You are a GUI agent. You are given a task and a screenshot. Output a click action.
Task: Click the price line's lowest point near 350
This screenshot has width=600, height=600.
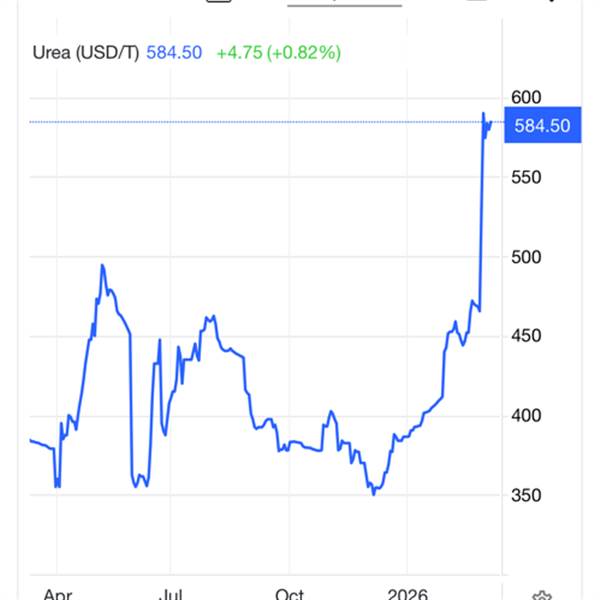374,493
